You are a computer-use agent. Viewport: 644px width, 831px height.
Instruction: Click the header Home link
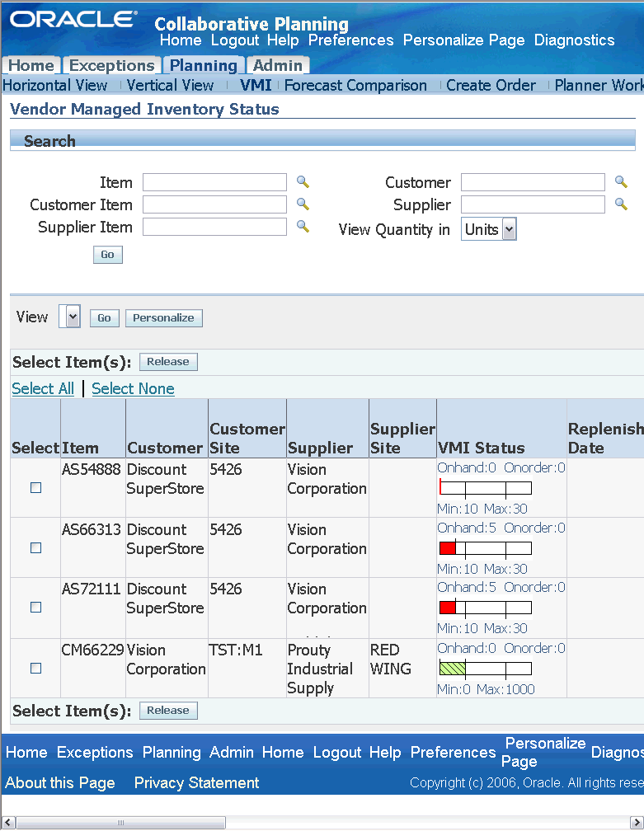coord(181,40)
